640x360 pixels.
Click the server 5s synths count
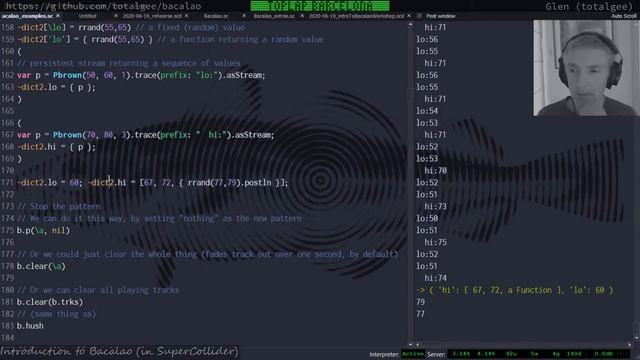[x=534, y=354]
